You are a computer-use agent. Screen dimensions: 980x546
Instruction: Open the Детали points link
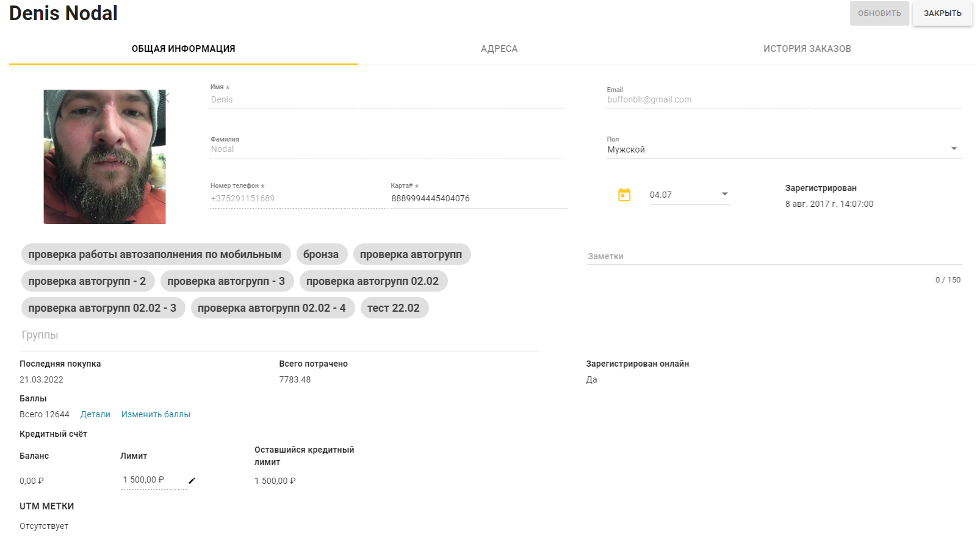click(95, 414)
